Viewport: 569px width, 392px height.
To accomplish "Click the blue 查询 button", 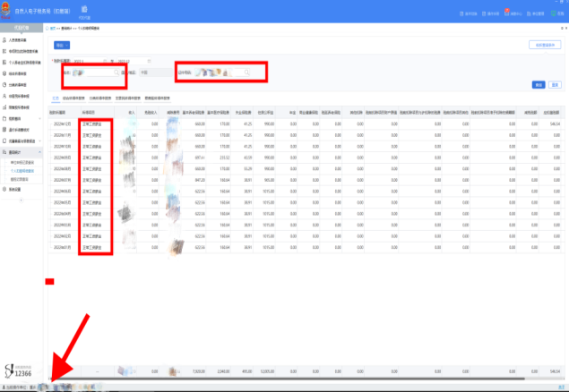I will [539, 84].
